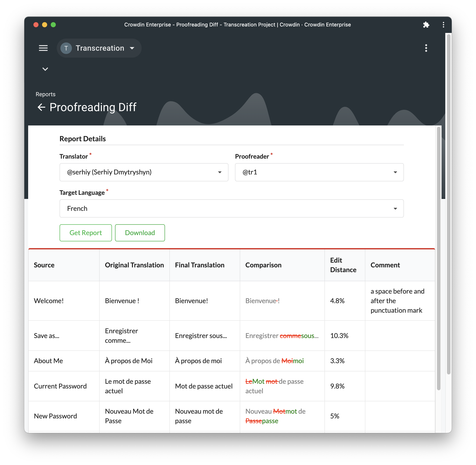Select the Welcome! source row

232,301
